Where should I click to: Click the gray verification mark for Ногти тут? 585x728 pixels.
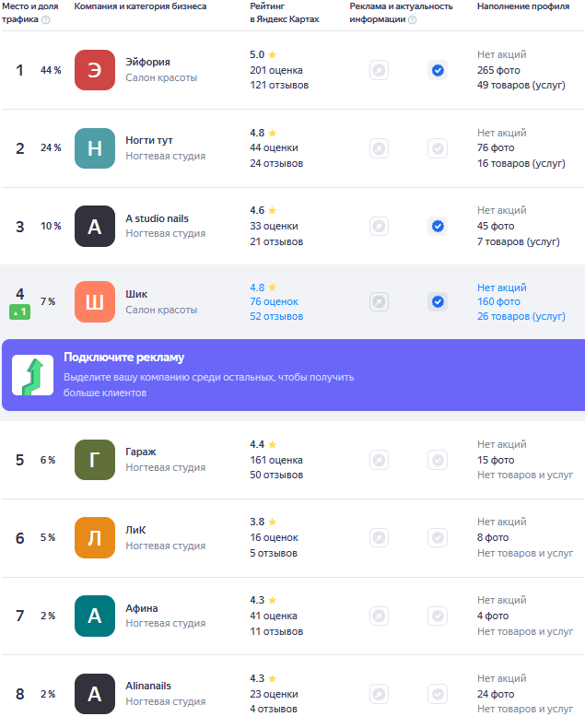click(x=438, y=148)
